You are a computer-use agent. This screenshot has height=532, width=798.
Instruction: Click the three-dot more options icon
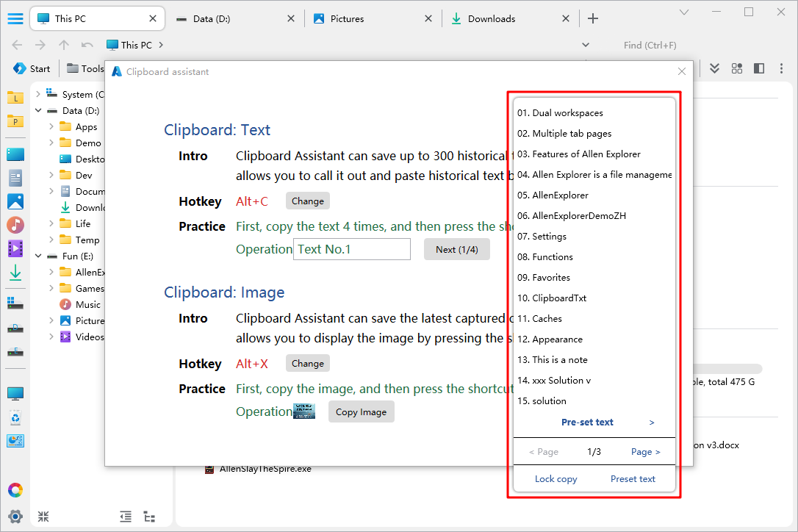pos(780,68)
